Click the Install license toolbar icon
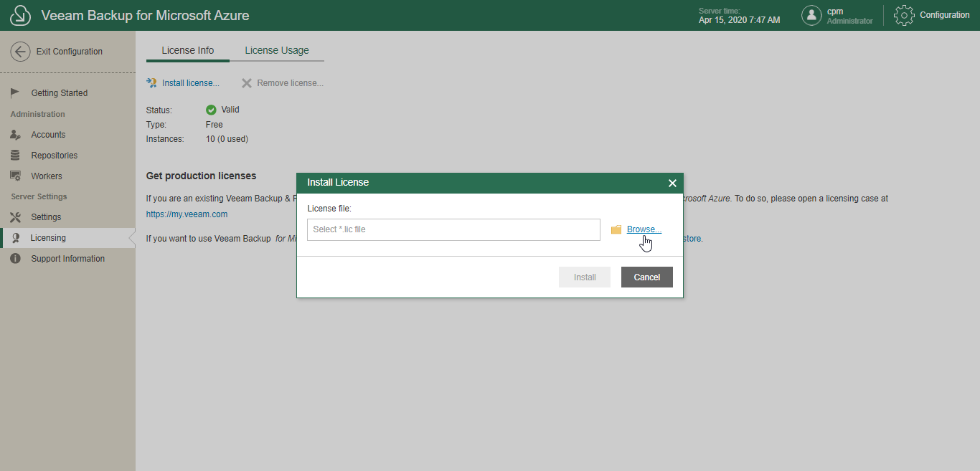Viewport: 980px width, 471px height. point(151,83)
